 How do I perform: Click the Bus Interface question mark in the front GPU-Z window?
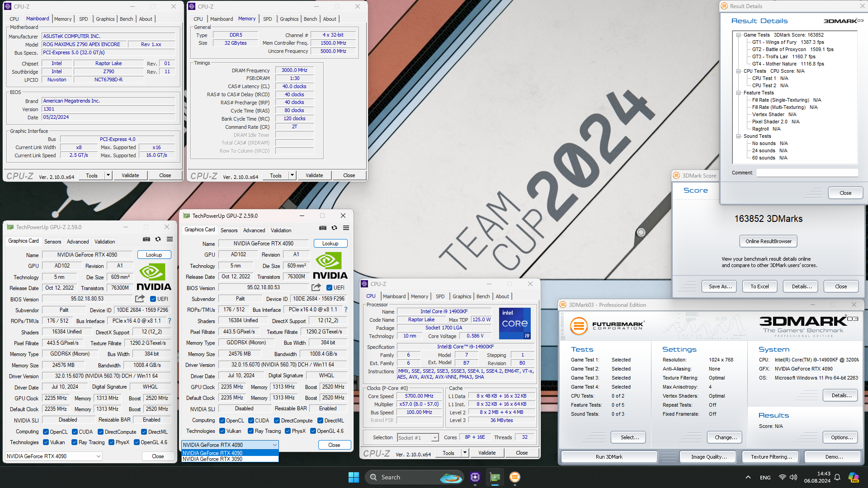coord(346,310)
